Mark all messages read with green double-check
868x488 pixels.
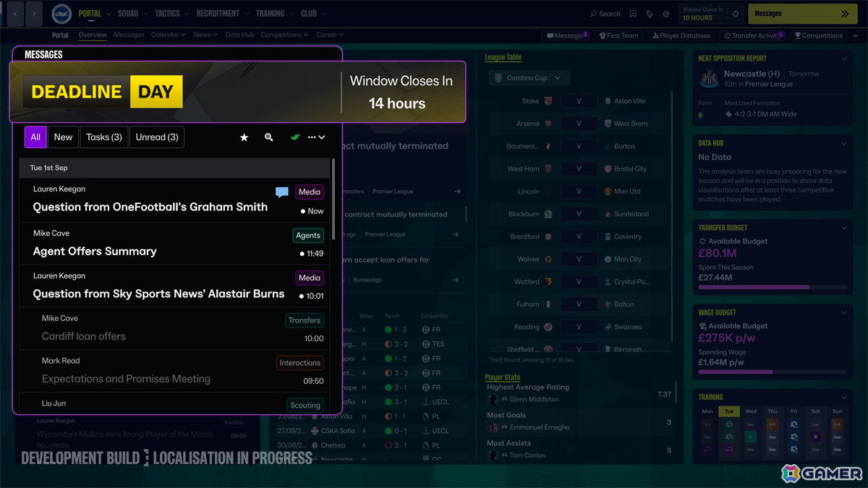point(294,137)
